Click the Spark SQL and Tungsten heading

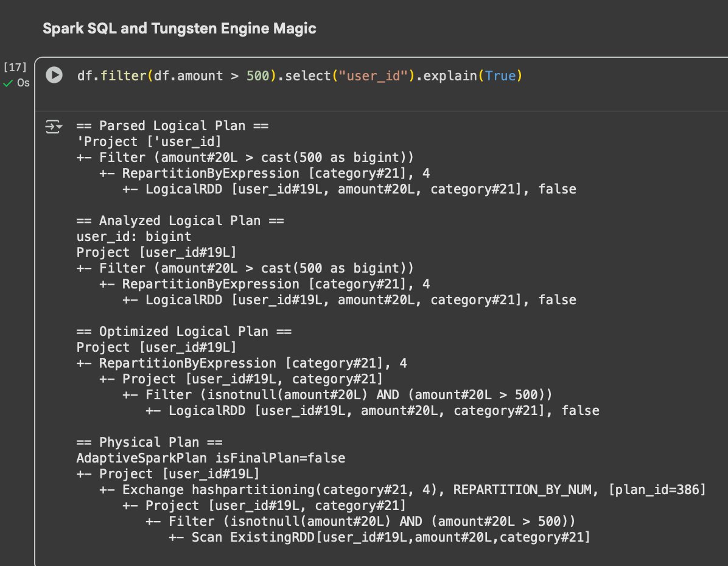179,29
